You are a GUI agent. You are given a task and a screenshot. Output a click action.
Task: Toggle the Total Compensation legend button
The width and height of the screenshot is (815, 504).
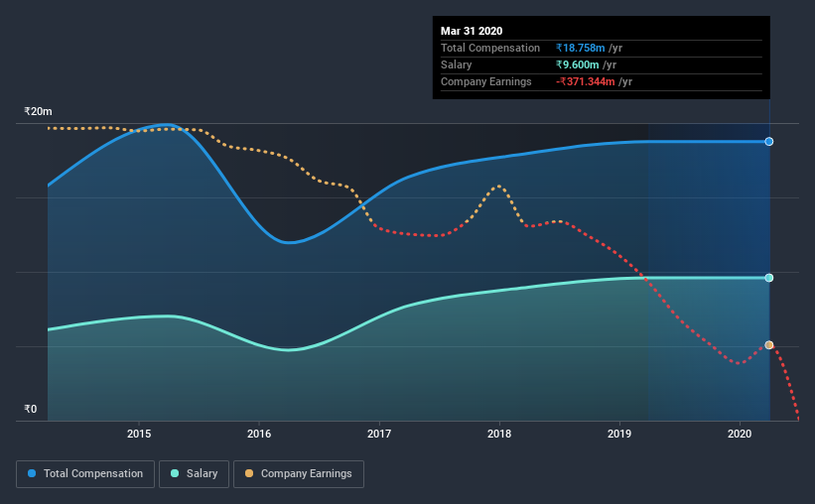(85, 474)
